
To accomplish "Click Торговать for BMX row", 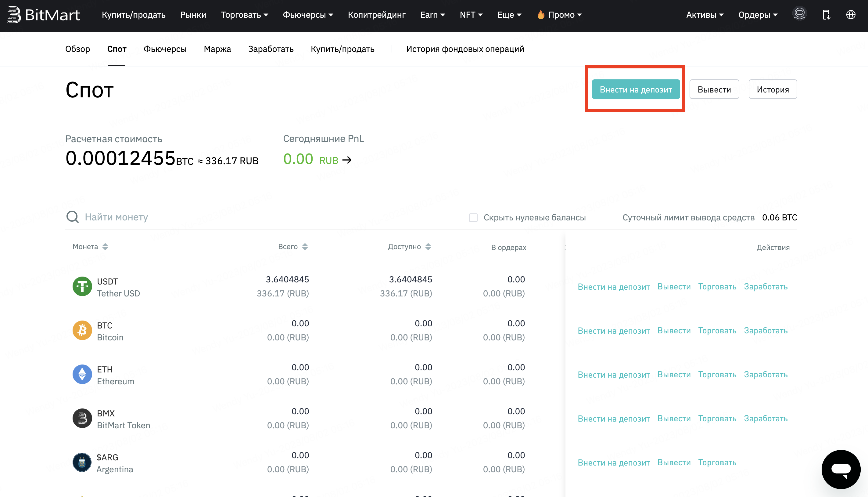I will pos(717,419).
